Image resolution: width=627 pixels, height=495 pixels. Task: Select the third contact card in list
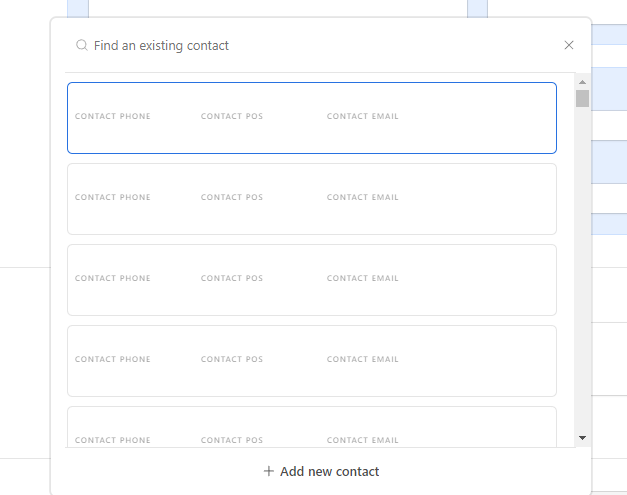click(x=312, y=280)
